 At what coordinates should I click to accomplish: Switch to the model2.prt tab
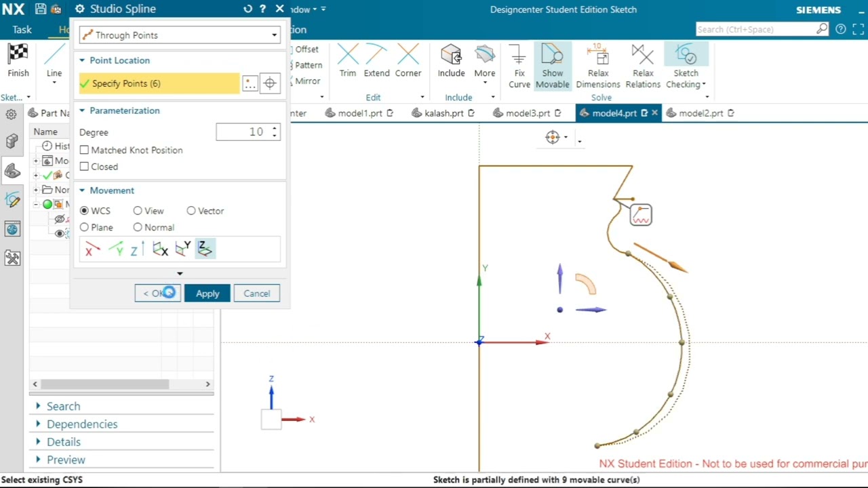pos(701,113)
